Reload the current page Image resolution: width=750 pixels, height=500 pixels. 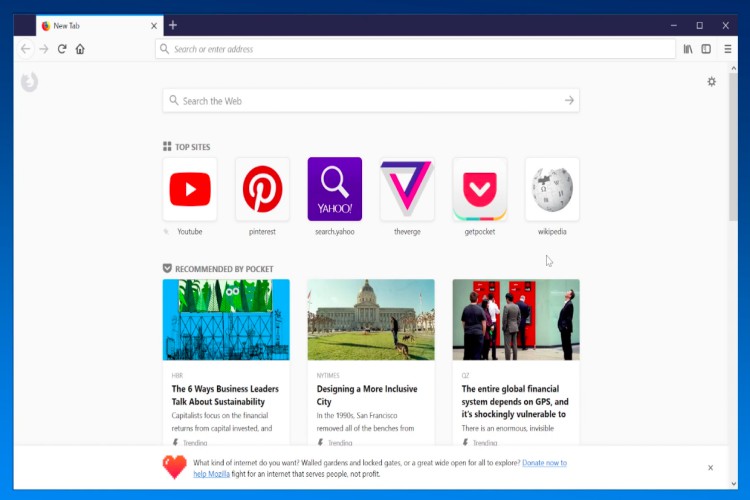tap(62, 49)
